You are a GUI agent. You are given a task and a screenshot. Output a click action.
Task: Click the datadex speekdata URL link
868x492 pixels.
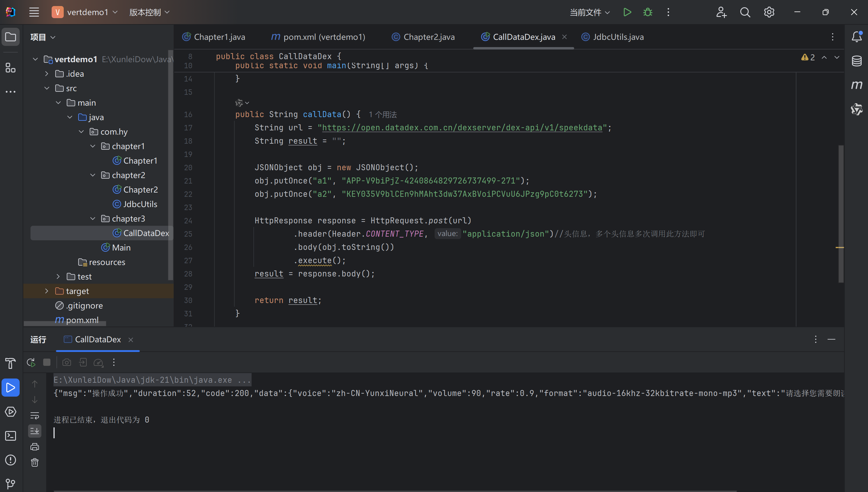(462, 128)
